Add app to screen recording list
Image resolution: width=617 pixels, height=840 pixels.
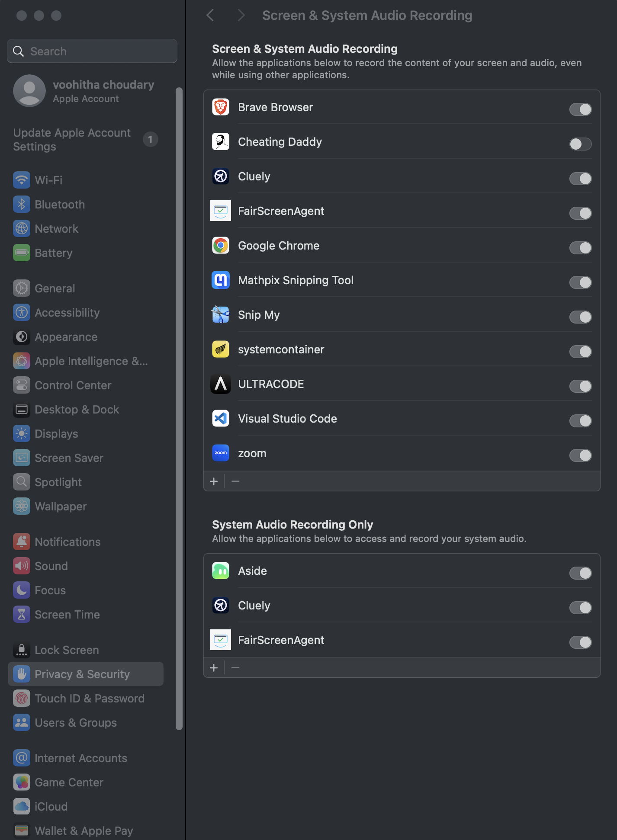(x=214, y=481)
